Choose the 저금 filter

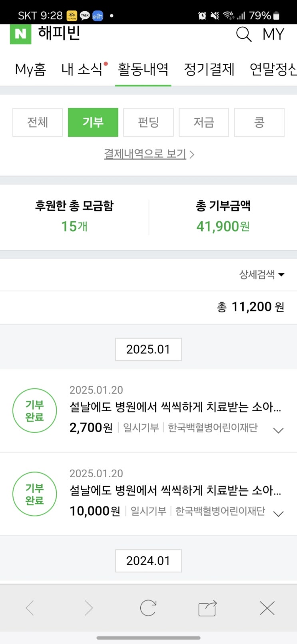click(204, 122)
